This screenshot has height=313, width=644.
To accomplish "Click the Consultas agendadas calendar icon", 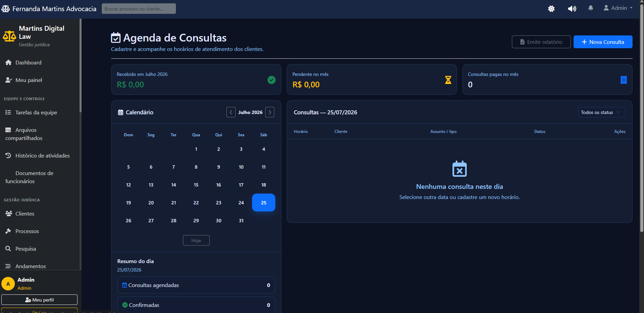I will click(125, 285).
